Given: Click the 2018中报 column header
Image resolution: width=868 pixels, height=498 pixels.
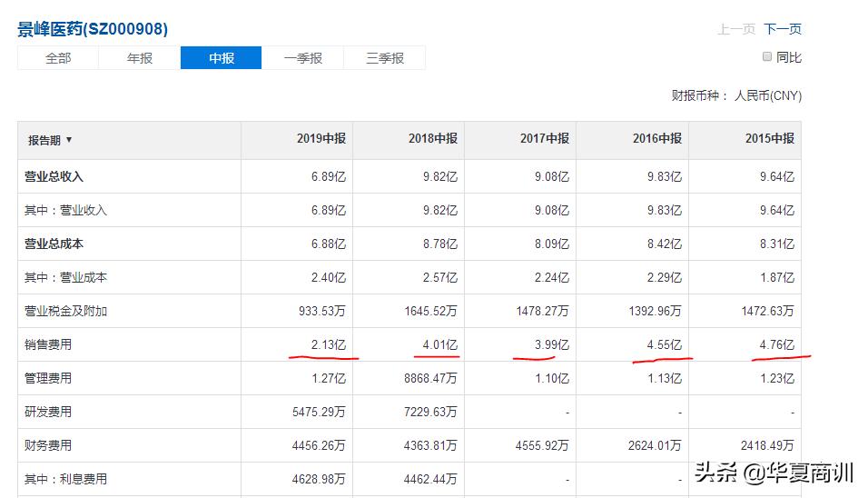Looking at the screenshot, I should coord(433,139).
